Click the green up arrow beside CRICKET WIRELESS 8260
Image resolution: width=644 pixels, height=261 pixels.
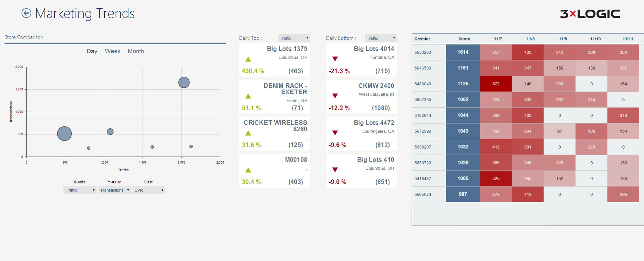click(x=248, y=133)
